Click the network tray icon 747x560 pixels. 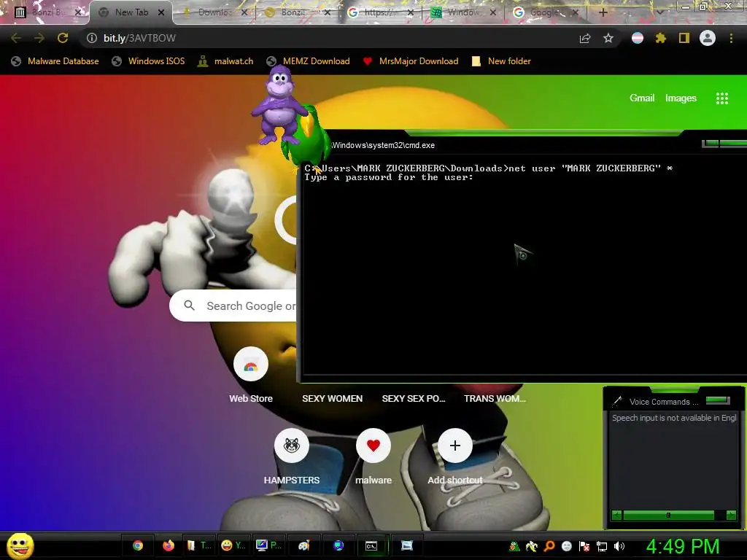[602, 546]
